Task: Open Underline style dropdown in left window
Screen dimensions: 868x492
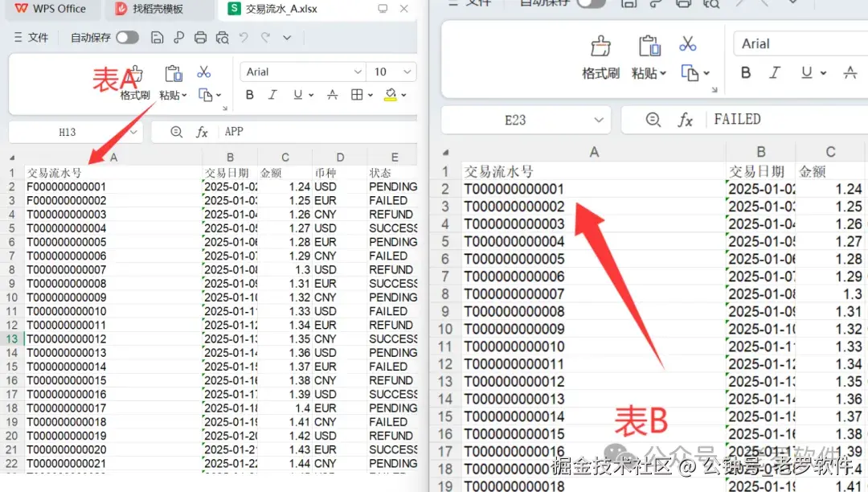Action: tap(311, 95)
